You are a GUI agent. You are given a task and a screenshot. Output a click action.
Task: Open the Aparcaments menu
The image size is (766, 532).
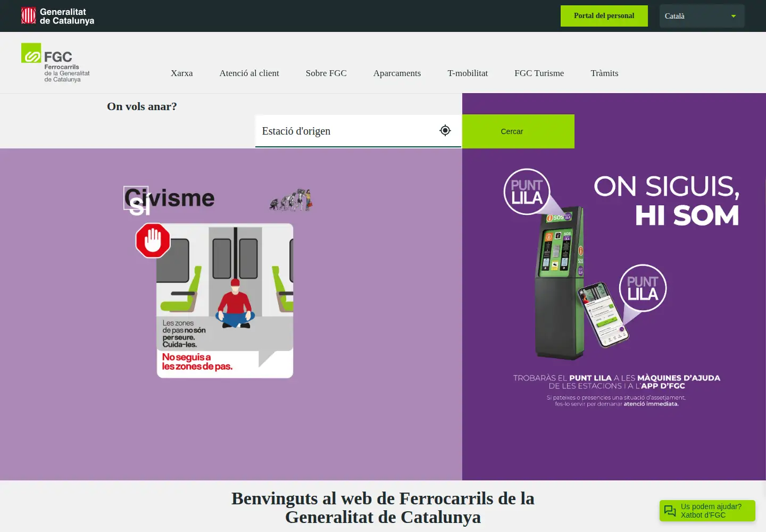coord(397,73)
